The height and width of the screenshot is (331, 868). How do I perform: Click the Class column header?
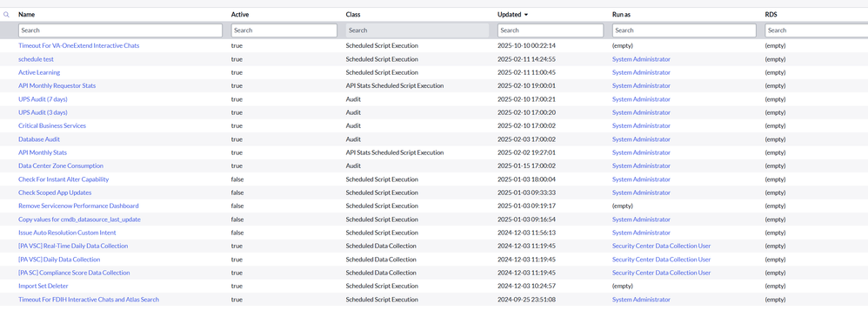click(x=352, y=15)
